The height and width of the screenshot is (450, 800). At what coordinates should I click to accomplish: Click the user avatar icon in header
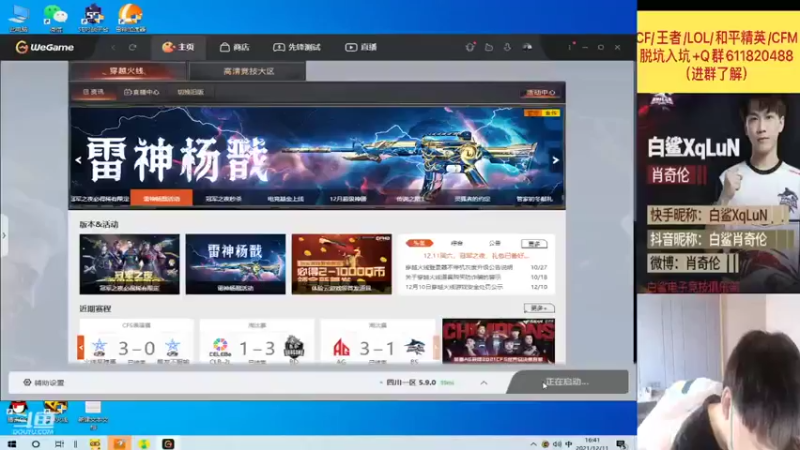pyautogui.click(x=527, y=47)
